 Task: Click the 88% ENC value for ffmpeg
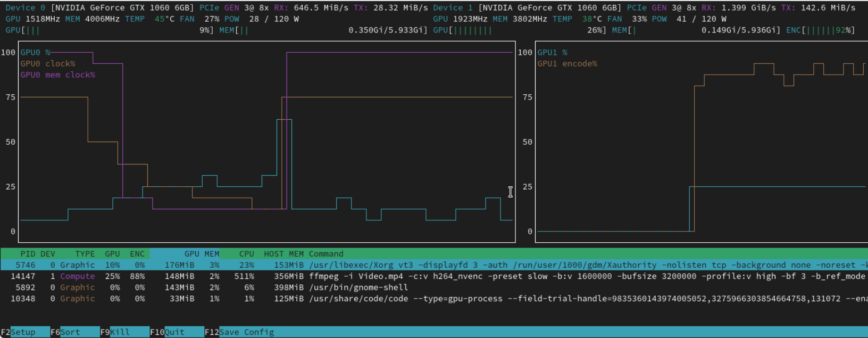coord(137,276)
